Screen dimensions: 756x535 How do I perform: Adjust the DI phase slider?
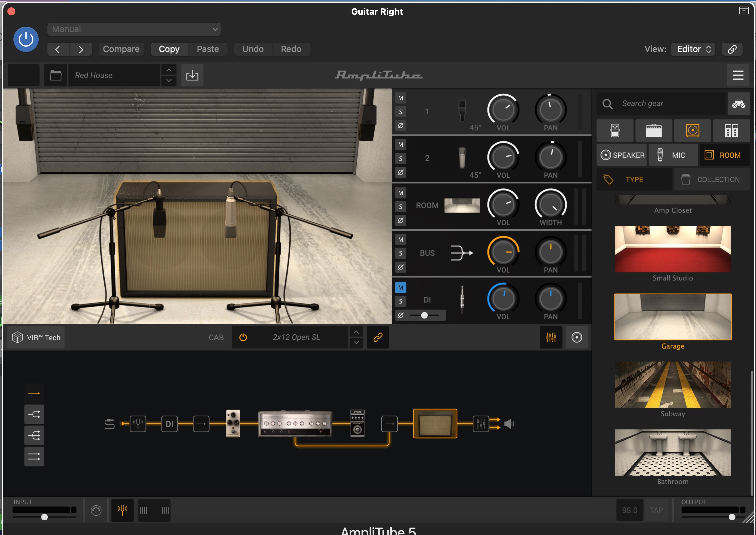pyautogui.click(x=425, y=315)
